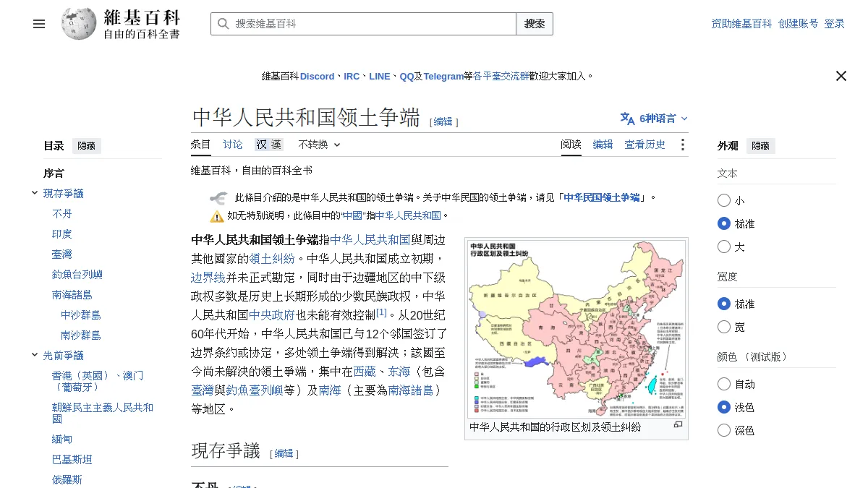Jump to 南沙群島 in contents
The image size is (868, 488).
(x=81, y=335)
